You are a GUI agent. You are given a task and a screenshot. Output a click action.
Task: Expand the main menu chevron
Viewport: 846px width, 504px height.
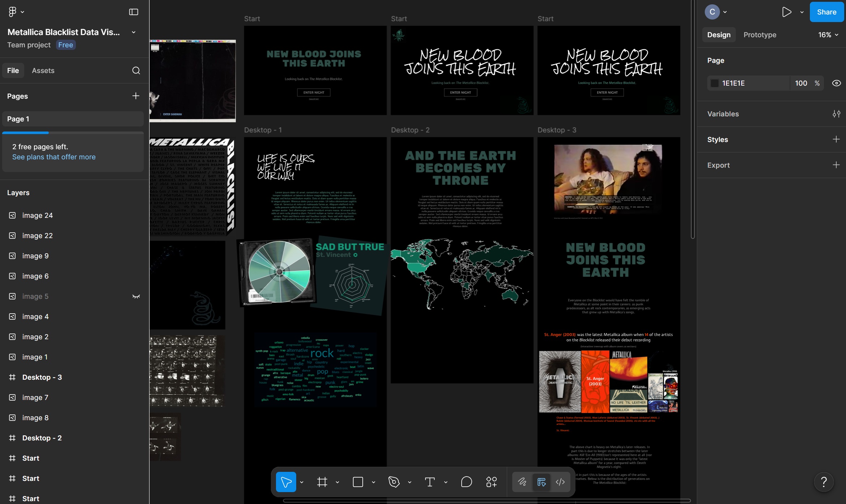(22, 12)
